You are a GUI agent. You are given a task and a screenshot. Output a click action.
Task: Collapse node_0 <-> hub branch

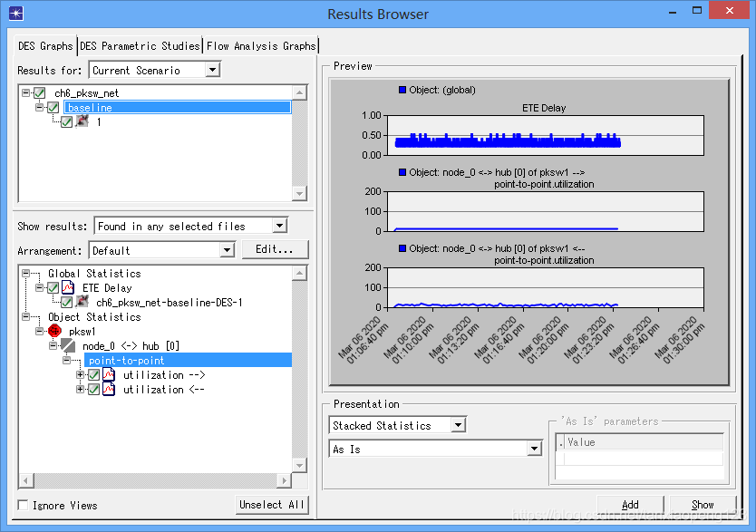tap(53, 345)
